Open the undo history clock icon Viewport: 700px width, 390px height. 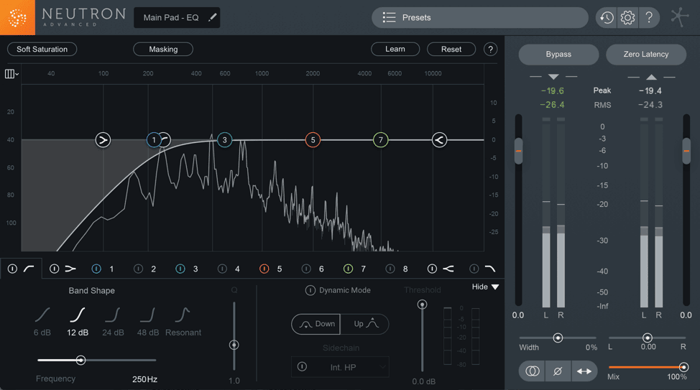click(x=606, y=18)
